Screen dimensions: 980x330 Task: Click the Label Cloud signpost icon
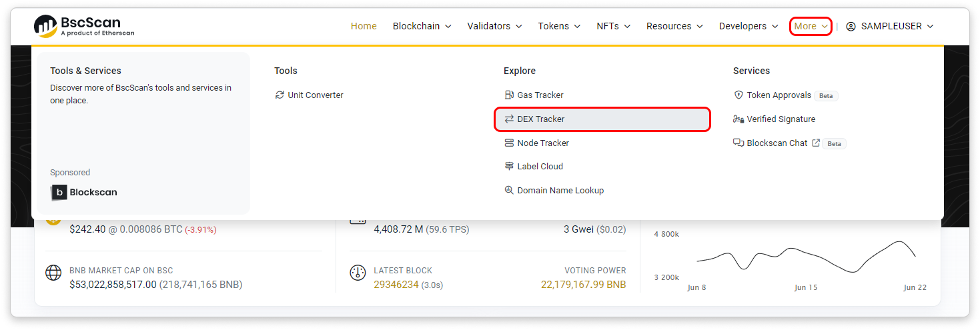(x=510, y=167)
